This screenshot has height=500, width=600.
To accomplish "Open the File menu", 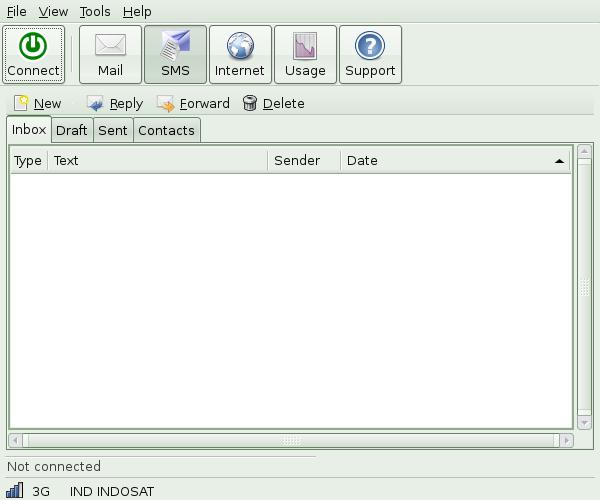I will pyautogui.click(x=16, y=11).
